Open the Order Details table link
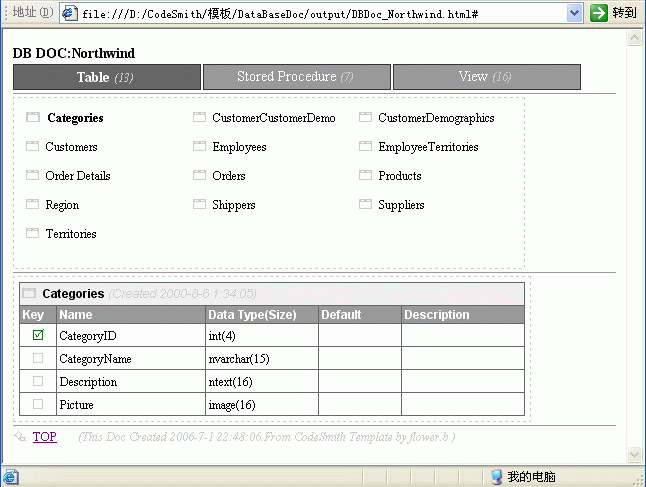Screen dimensions: 646x487 point(78,176)
